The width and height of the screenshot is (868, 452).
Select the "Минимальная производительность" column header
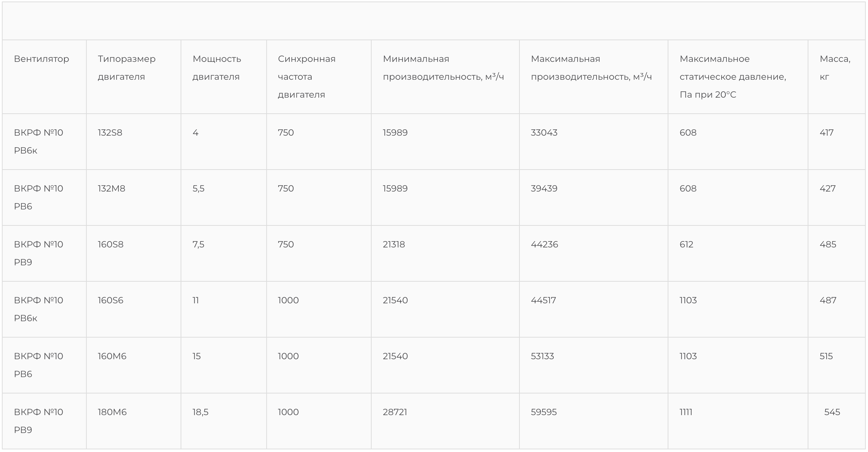pyautogui.click(x=443, y=68)
